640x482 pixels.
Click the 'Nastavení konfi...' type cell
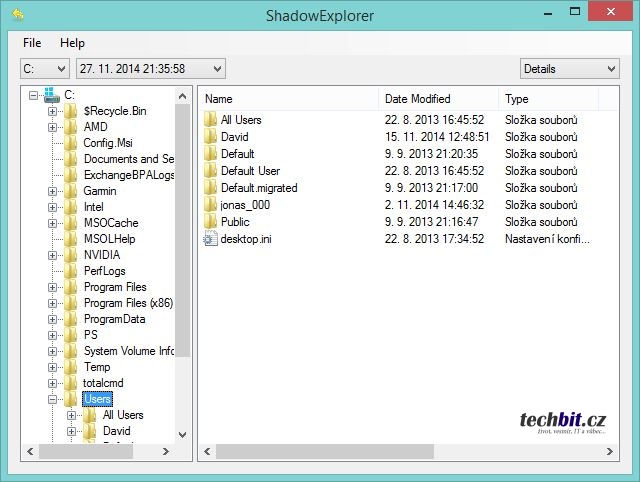point(547,239)
